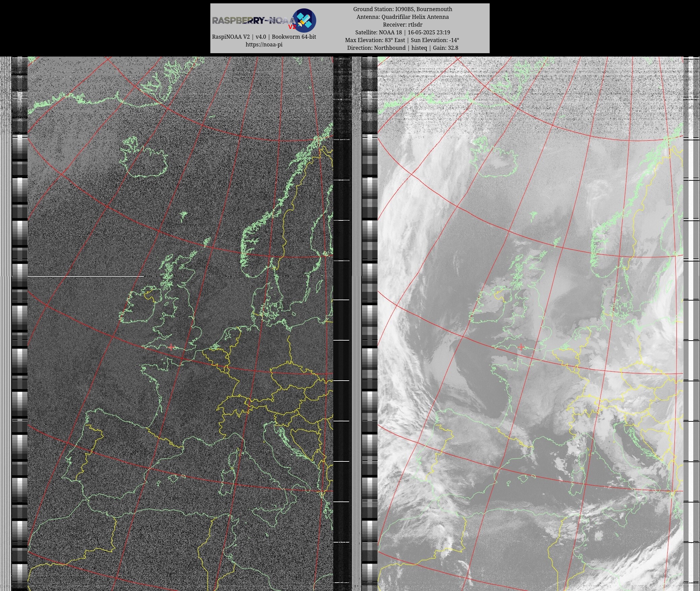Open the https://noaa-pi link text

[264, 44]
